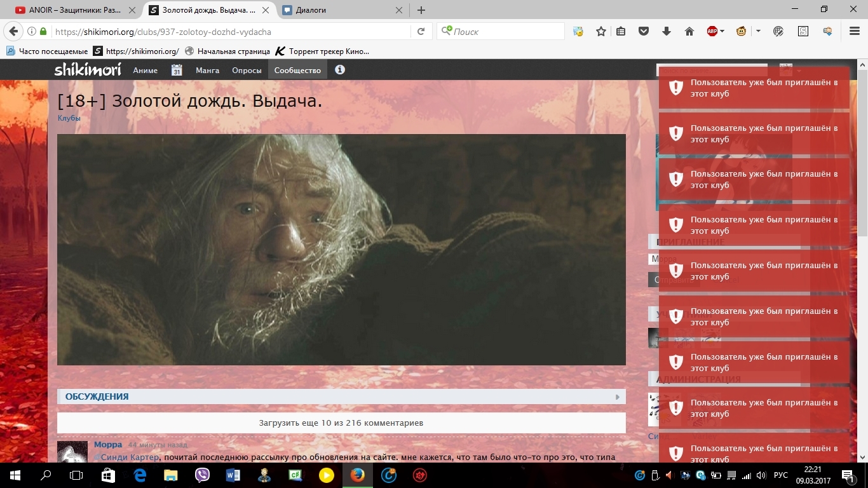The height and width of the screenshot is (488, 868).
Task: Open Viber from the taskbar
Action: 203,475
